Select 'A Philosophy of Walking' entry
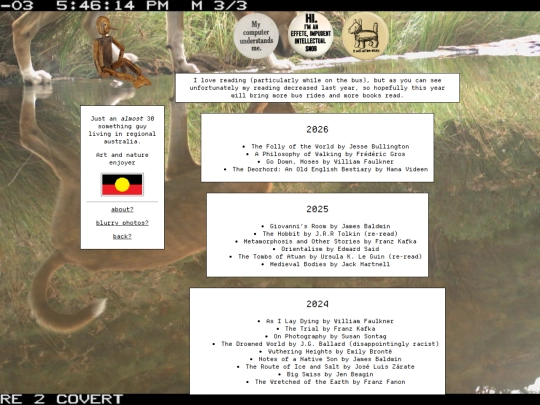The height and width of the screenshot is (405, 540). point(330,154)
